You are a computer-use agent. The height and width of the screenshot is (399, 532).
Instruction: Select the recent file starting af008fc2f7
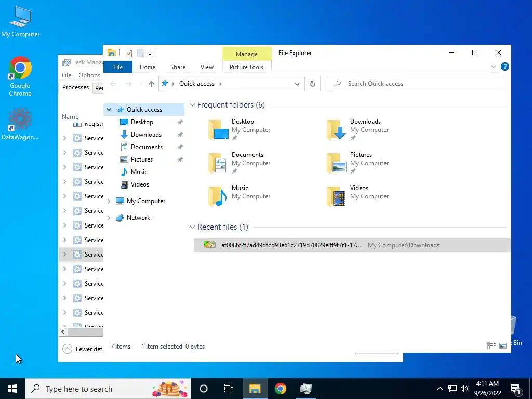[352, 245]
